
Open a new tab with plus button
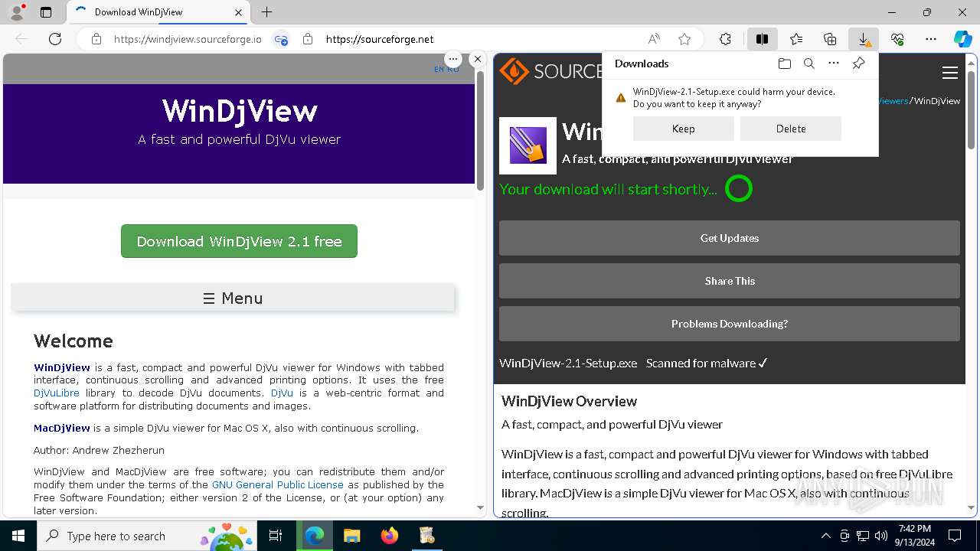point(266,12)
